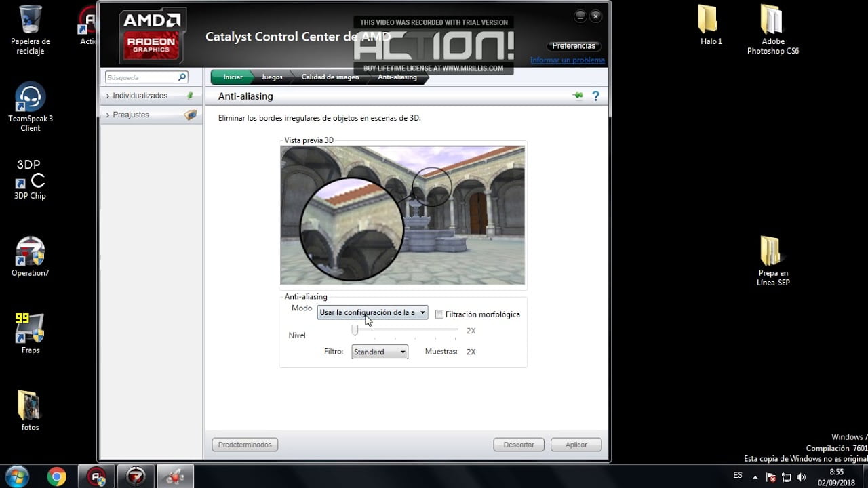This screenshot has width=868, height=488.
Task: Click the Action! recorder taskbar icon
Action: click(96, 476)
